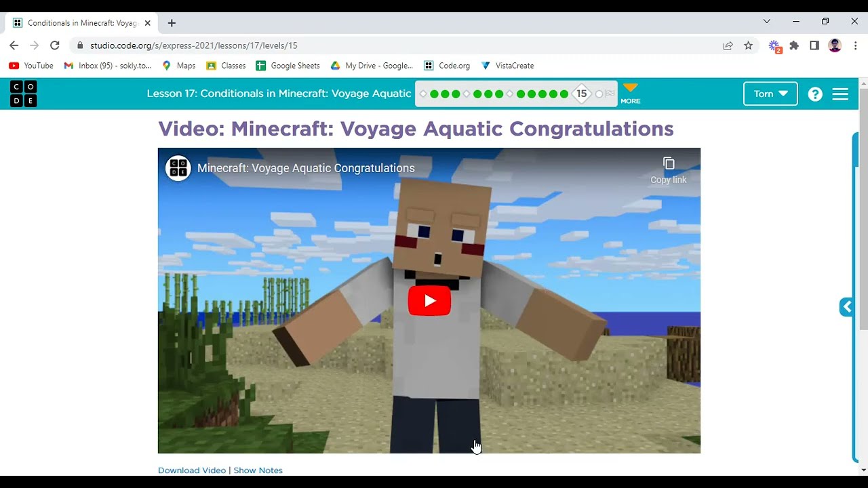
Task: Close the Conditionals in Minecraft tab
Action: 149,23
